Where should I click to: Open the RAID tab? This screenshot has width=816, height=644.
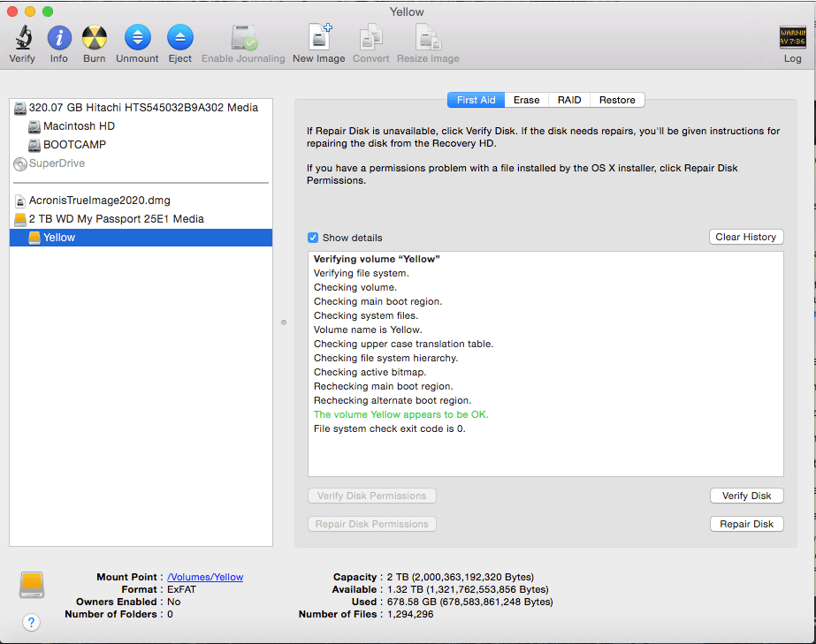tap(568, 100)
